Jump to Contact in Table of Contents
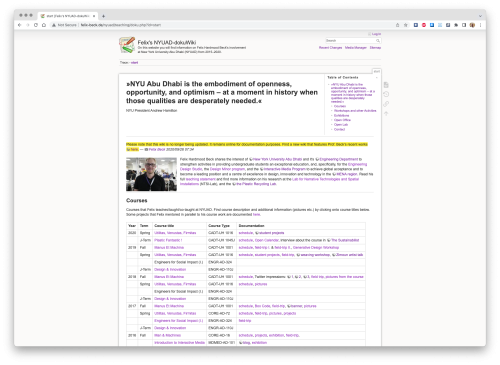The height and width of the screenshot is (365, 500). click(x=339, y=129)
